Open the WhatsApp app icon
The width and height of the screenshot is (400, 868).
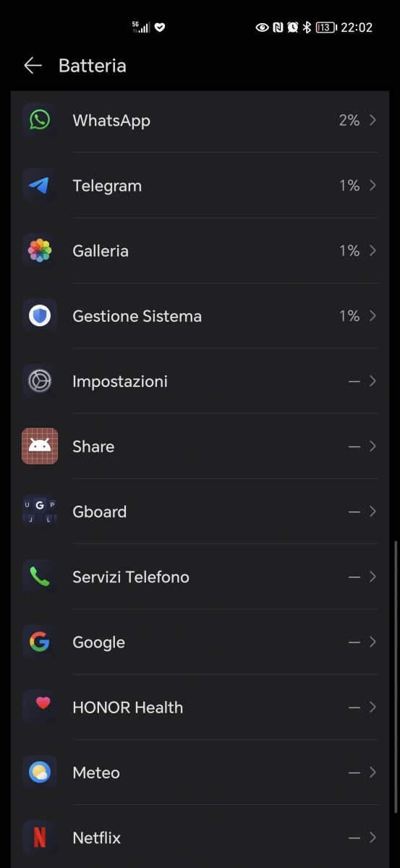40,120
